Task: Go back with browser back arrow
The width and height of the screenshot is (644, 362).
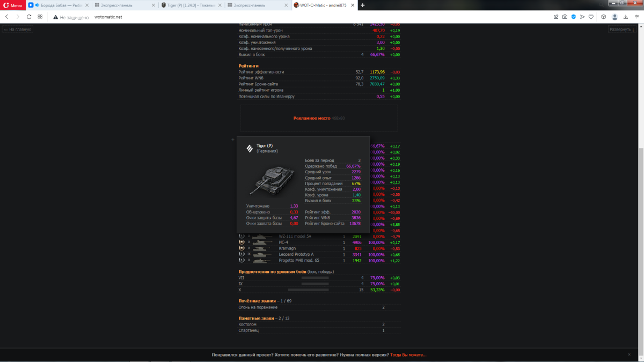Action: tap(7, 17)
